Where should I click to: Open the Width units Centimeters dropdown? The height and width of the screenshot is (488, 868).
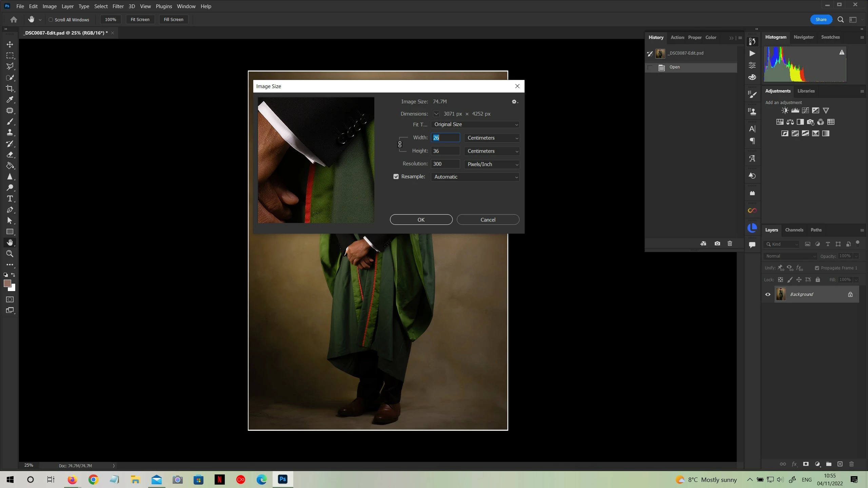point(492,138)
